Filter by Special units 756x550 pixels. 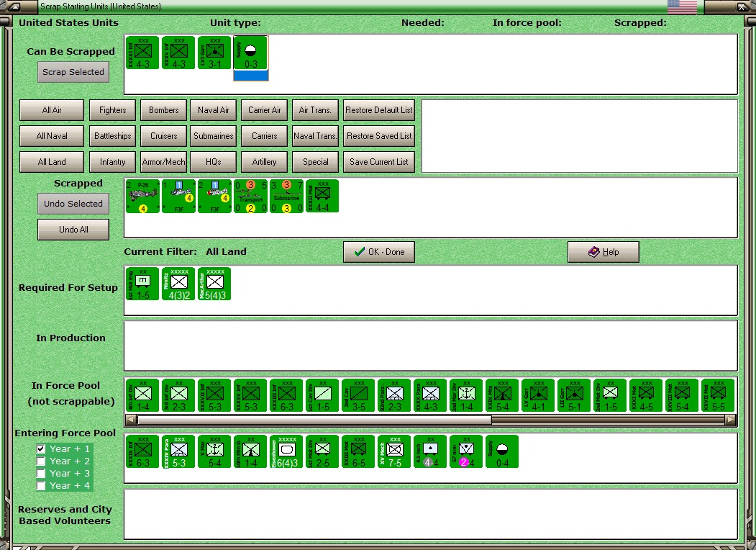click(x=315, y=162)
